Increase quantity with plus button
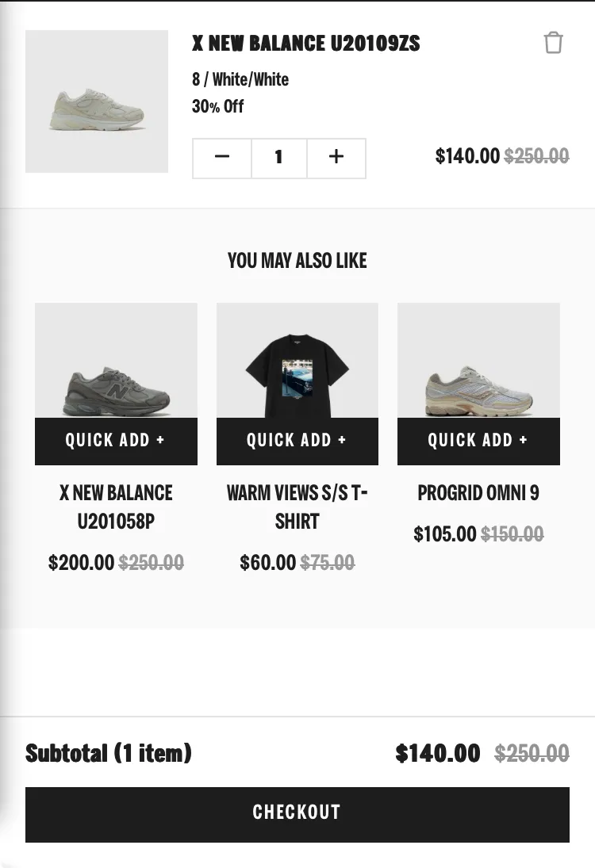This screenshot has width=595, height=868. (336, 159)
